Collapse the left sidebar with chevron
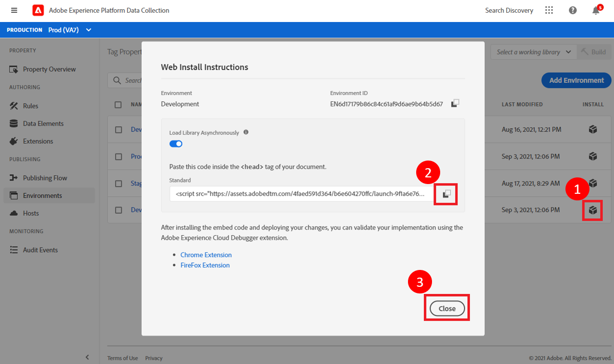This screenshot has height=364, width=614. pyautogui.click(x=87, y=357)
